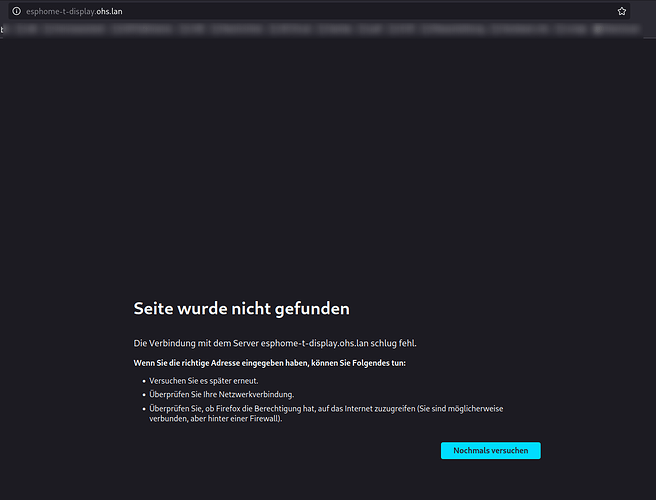Click bold line Wenn Sie die richtige Adresse

(x=269, y=363)
